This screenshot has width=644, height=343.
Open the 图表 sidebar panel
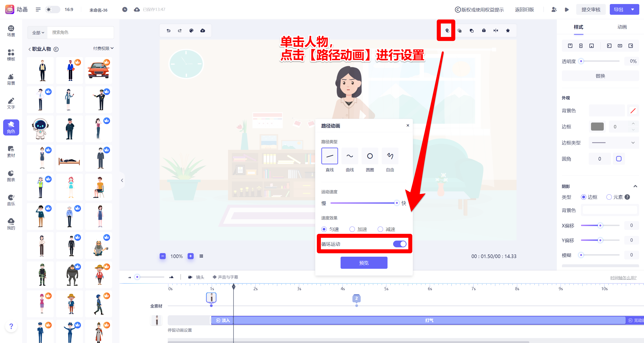[x=11, y=176]
